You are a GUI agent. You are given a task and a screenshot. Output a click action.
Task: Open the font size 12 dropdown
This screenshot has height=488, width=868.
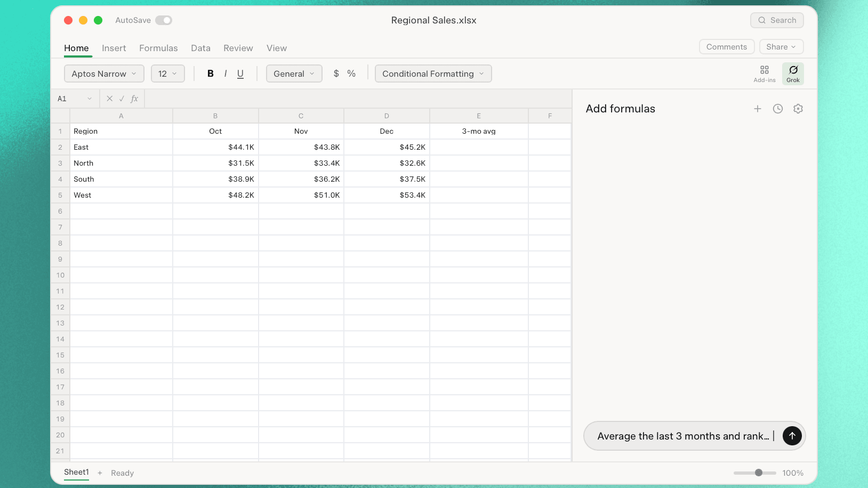pos(168,74)
